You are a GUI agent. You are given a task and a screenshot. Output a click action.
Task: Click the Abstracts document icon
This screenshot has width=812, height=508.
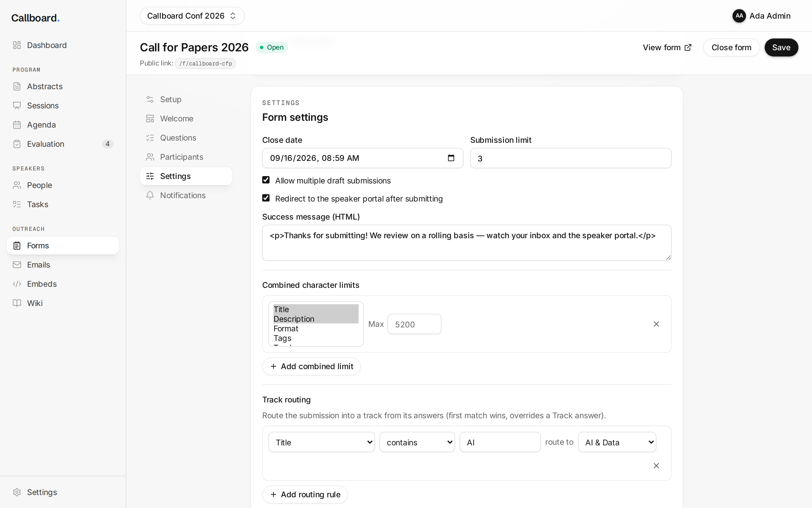click(17, 86)
